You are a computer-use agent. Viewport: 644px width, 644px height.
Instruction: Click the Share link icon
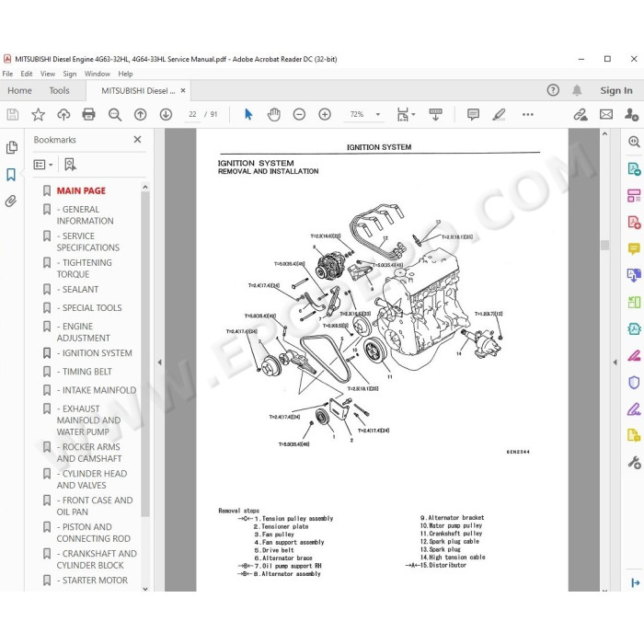point(581,114)
